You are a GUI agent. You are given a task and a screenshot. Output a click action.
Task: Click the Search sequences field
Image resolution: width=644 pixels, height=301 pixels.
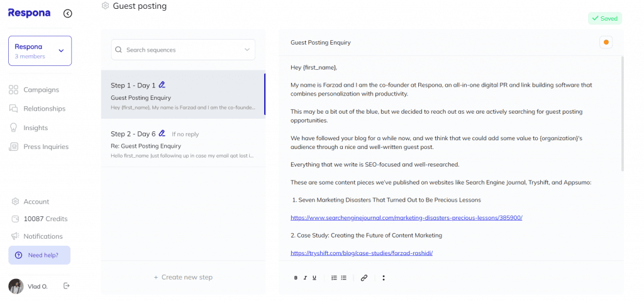[183, 50]
